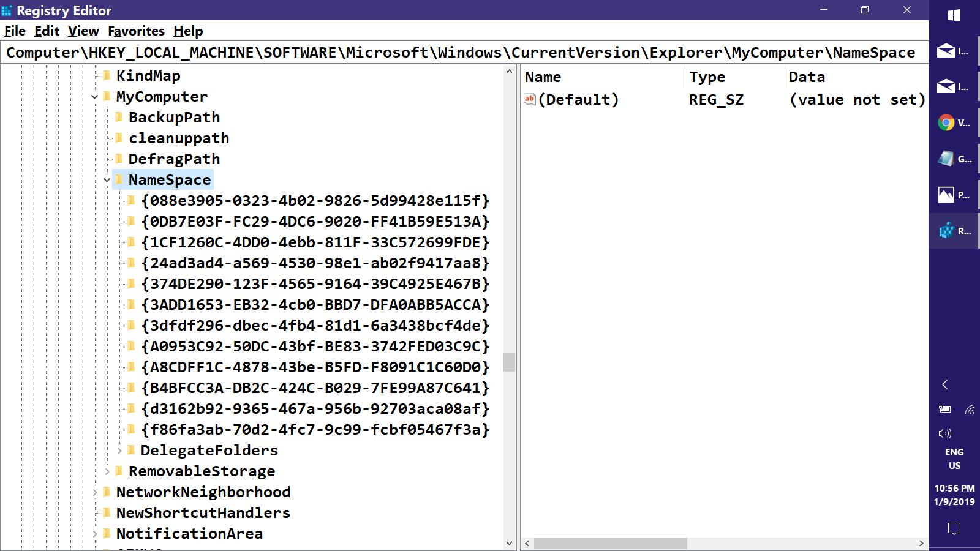980x551 pixels.
Task: Click the registry path address bar
Action: pos(464,53)
